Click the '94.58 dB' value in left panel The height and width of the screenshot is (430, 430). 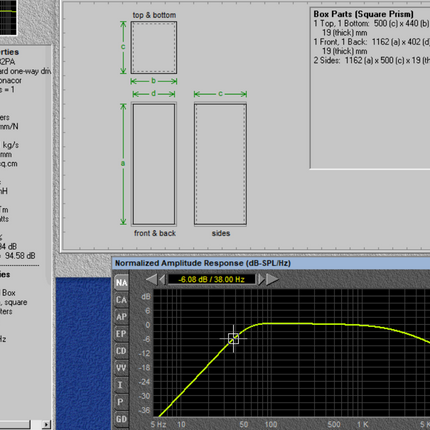tap(20, 256)
